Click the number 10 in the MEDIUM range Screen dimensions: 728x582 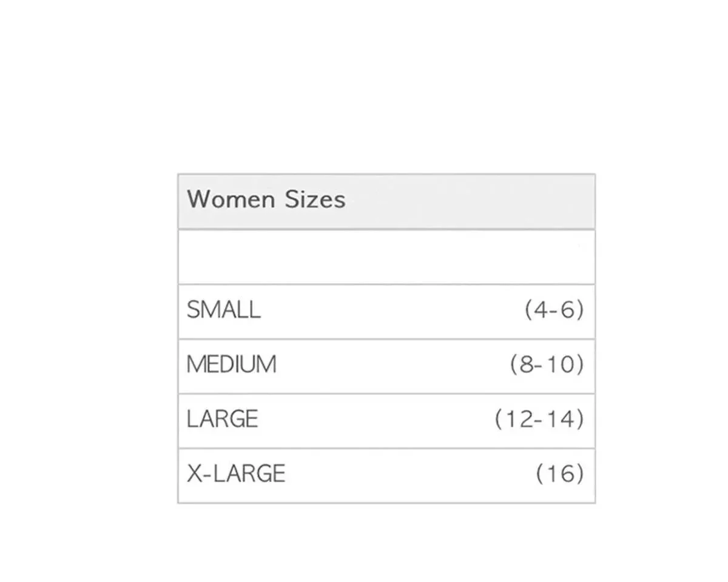pos(561,365)
